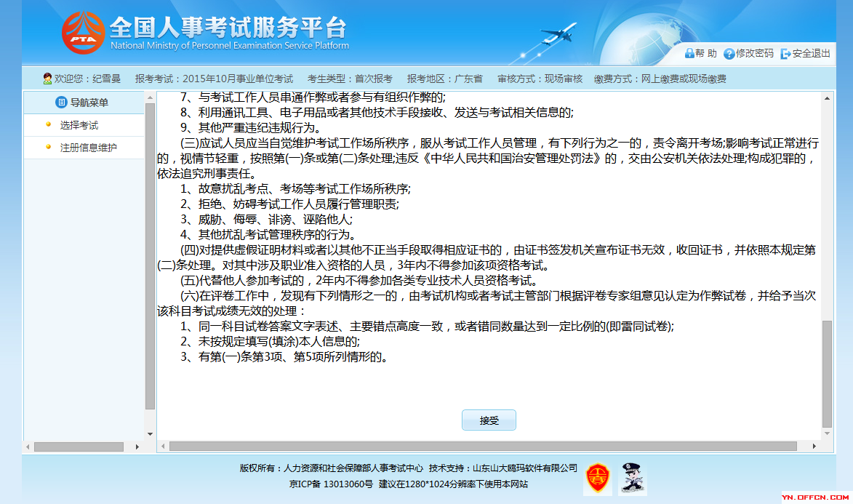Click sidebar horizontal scrollbar right arrow
Screen dimensions: 853x504
pyautogui.click(x=137, y=447)
